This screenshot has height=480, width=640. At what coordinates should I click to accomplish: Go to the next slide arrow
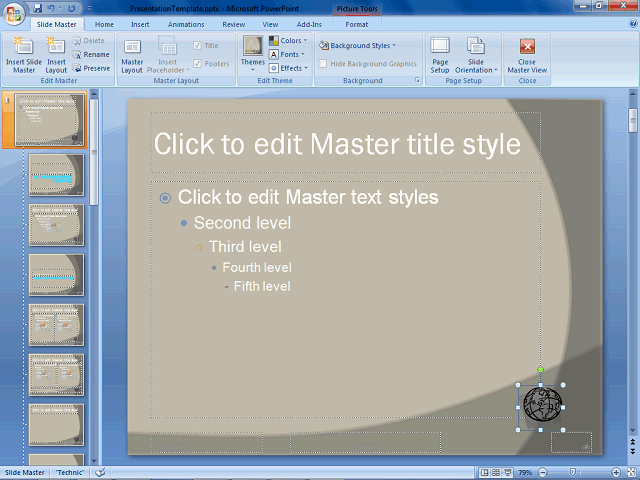(633, 451)
